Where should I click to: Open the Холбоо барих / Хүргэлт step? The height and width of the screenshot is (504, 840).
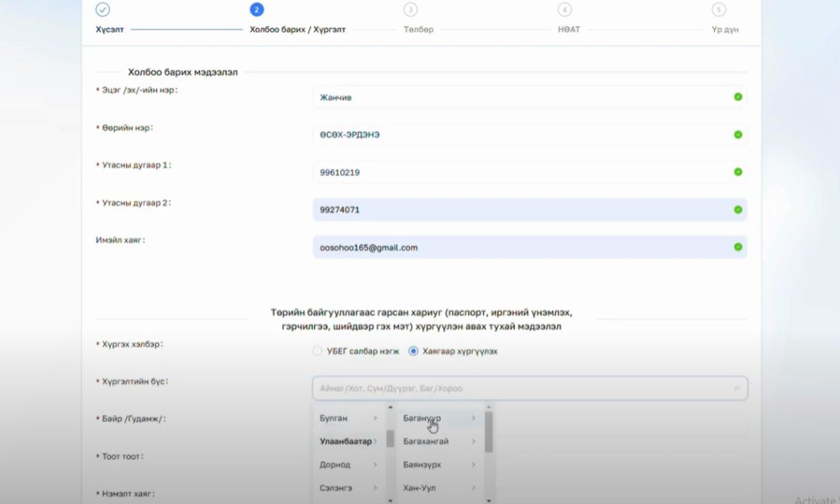click(x=297, y=29)
